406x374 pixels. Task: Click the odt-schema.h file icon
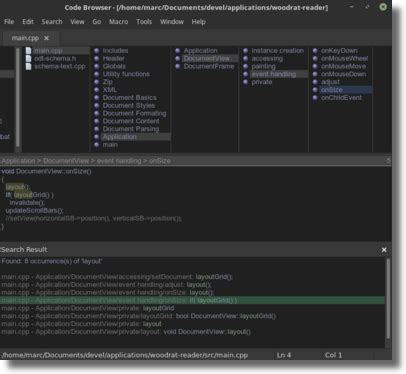pos(28,58)
